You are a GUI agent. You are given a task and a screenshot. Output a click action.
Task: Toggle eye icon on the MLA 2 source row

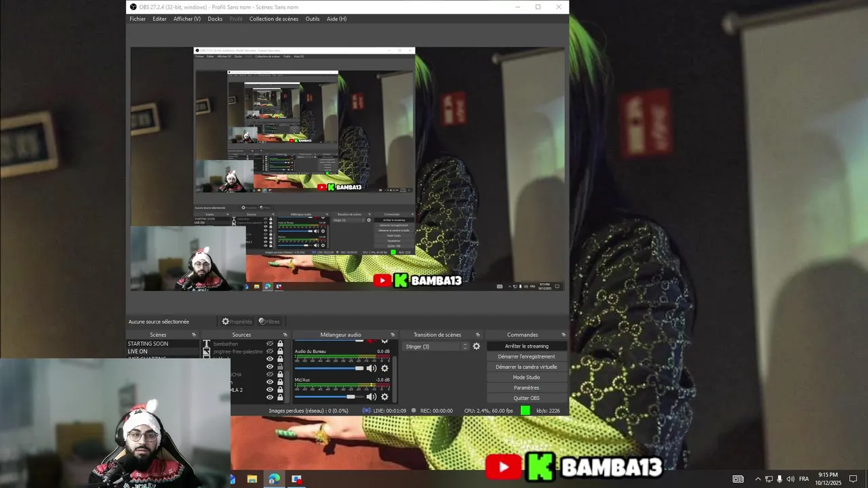pos(270,390)
